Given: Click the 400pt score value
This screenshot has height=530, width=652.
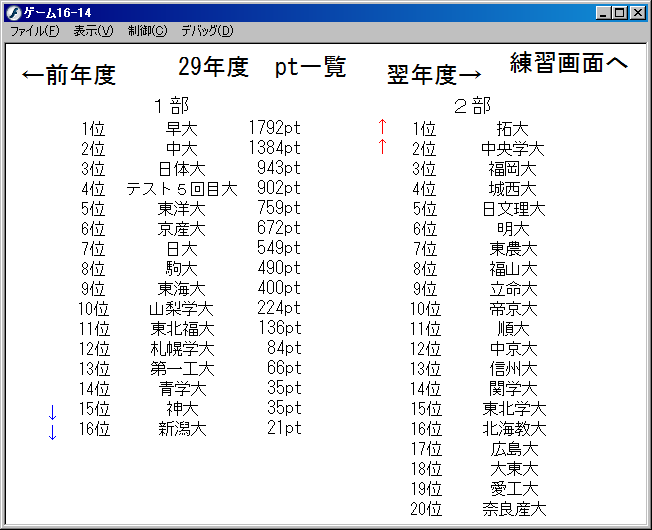Looking at the screenshot, I should 279,287.
